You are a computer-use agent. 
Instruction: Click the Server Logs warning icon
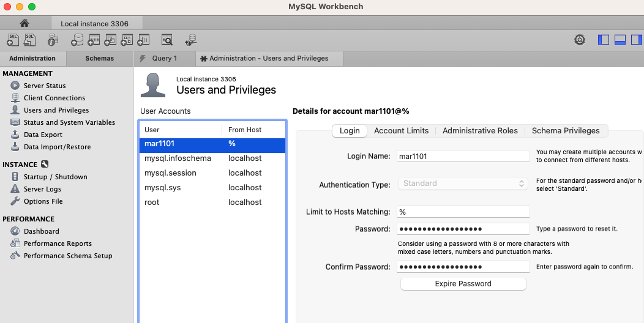pos(15,189)
